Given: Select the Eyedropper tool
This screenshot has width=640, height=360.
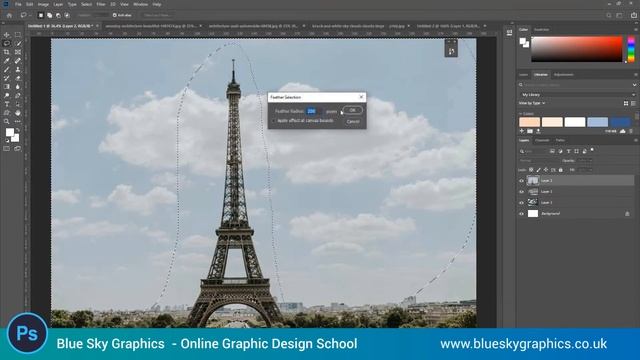Looking at the screenshot, I should tap(7, 61).
